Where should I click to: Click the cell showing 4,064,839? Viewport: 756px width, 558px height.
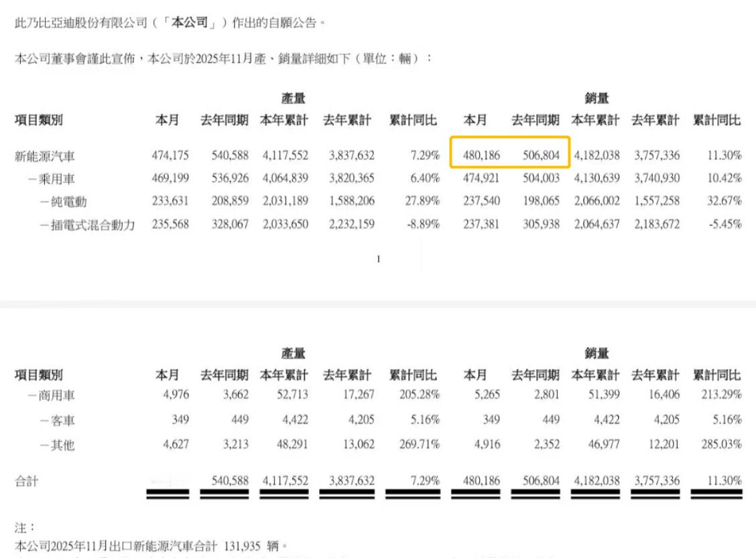pyautogui.click(x=285, y=178)
